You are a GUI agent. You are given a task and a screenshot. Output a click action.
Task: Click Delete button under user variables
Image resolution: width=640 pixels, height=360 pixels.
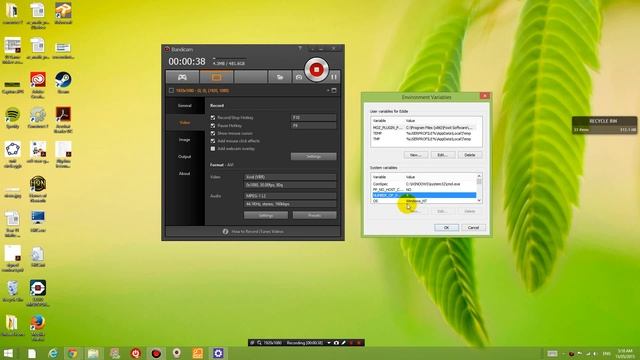click(469, 155)
